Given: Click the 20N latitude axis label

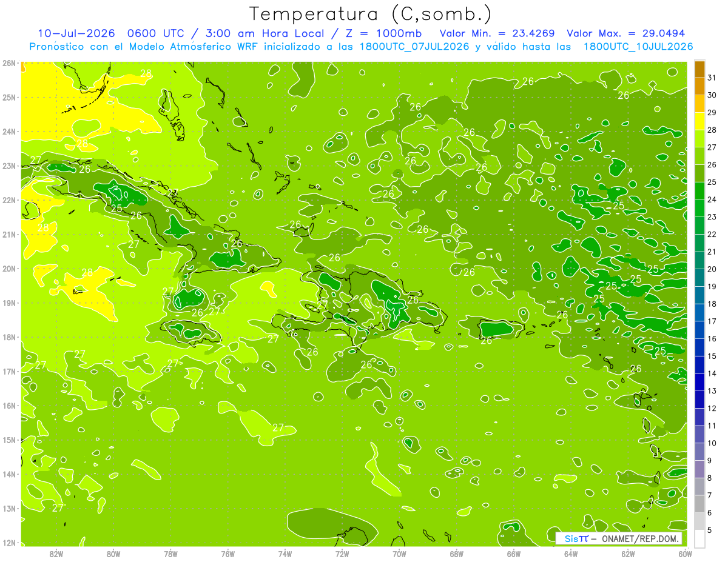Looking at the screenshot, I should coord(9,269).
